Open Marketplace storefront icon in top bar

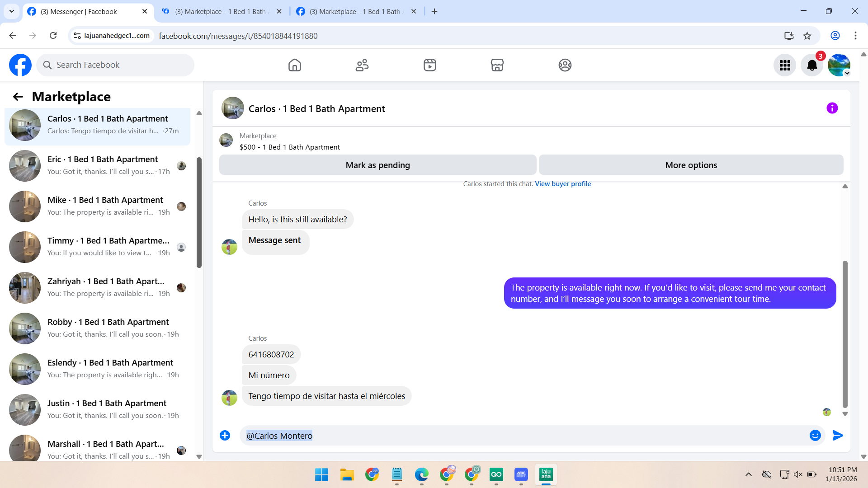497,65
